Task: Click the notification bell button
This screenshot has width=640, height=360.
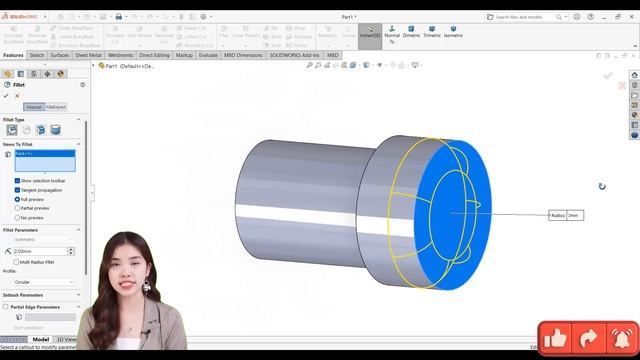Action: tap(622, 338)
